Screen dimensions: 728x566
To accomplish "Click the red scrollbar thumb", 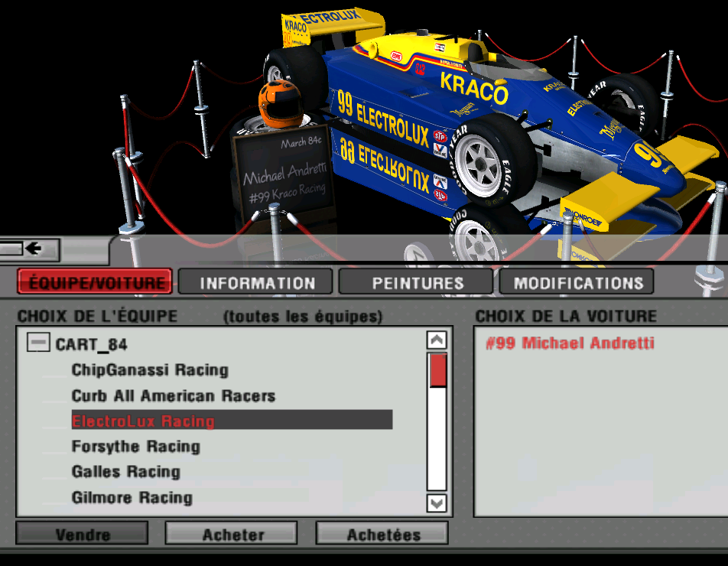I will (438, 370).
